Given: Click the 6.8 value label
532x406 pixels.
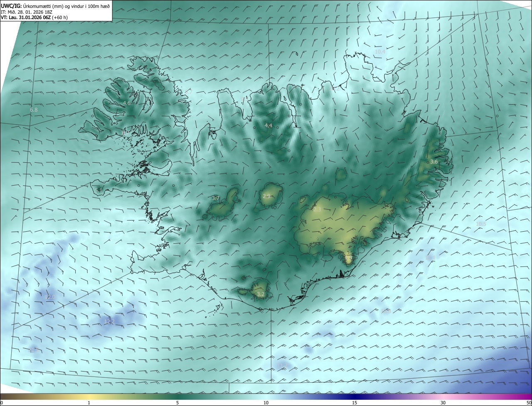Looking at the screenshot, I should (34, 110).
